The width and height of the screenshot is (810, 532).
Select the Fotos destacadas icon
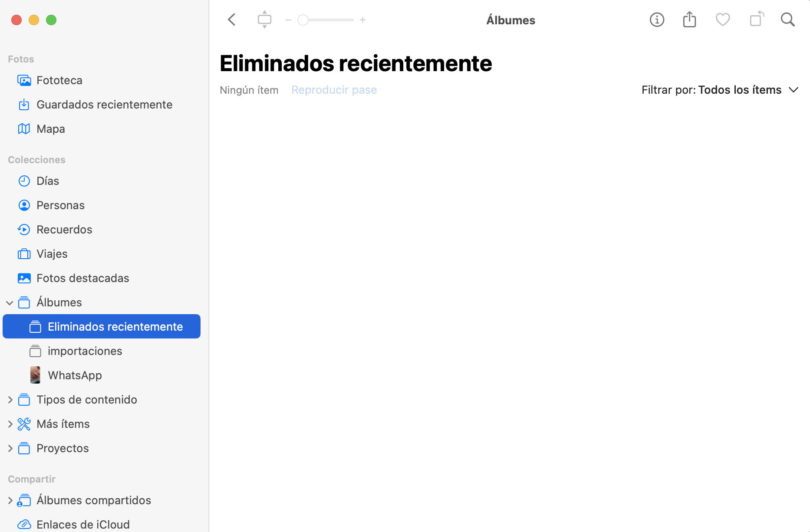[24, 278]
